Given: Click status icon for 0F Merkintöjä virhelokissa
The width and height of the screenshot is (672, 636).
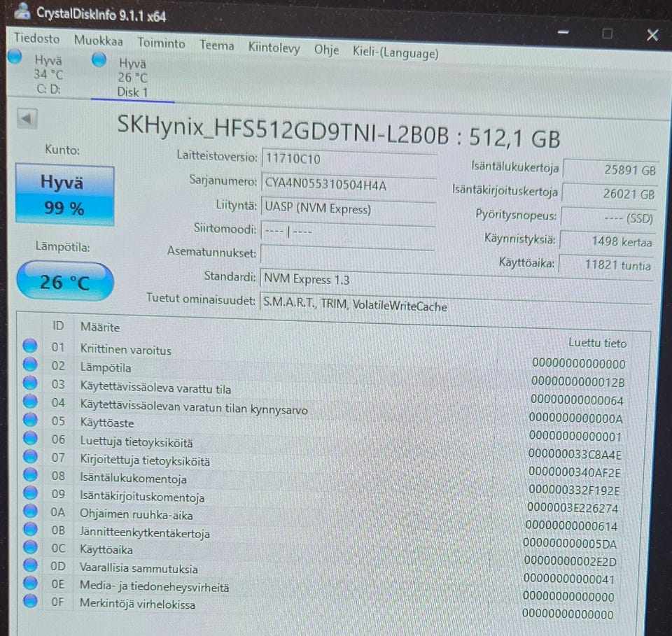Looking at the screenshot, I should [30, 601].
